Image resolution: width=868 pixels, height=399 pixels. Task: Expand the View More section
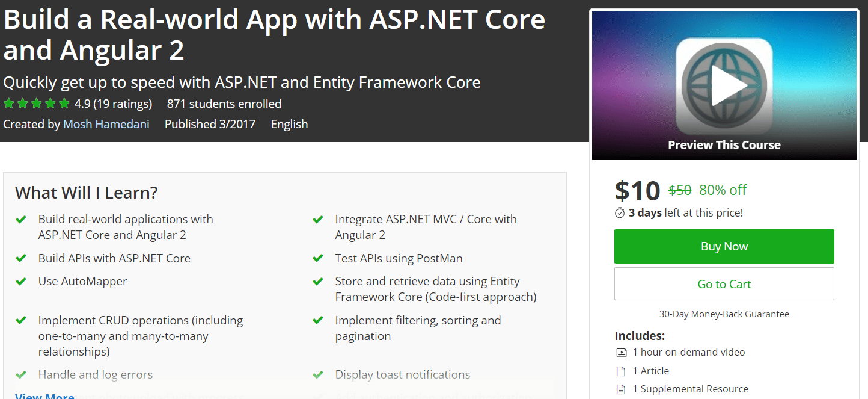44,395
